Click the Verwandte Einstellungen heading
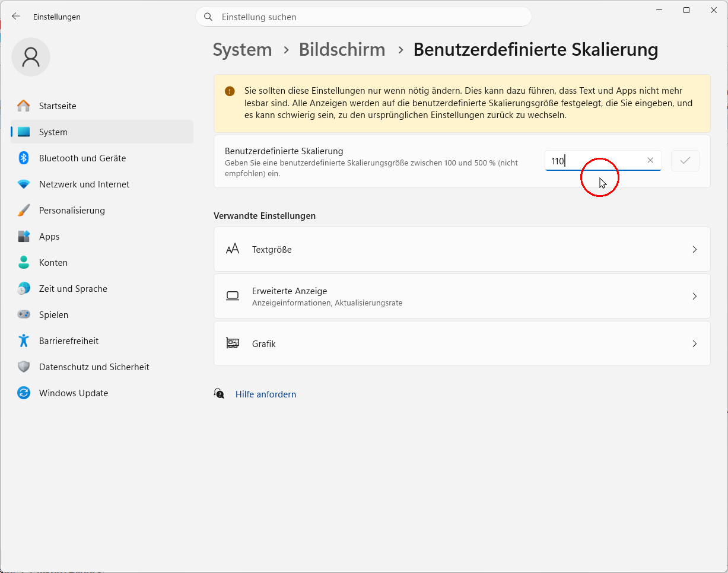This screenshot has height=573, width=728. [x=265, y=216]
